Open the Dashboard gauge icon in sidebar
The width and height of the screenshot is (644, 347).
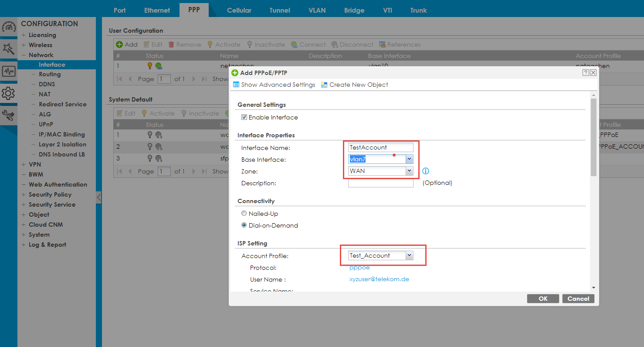(x=9, y=27)
